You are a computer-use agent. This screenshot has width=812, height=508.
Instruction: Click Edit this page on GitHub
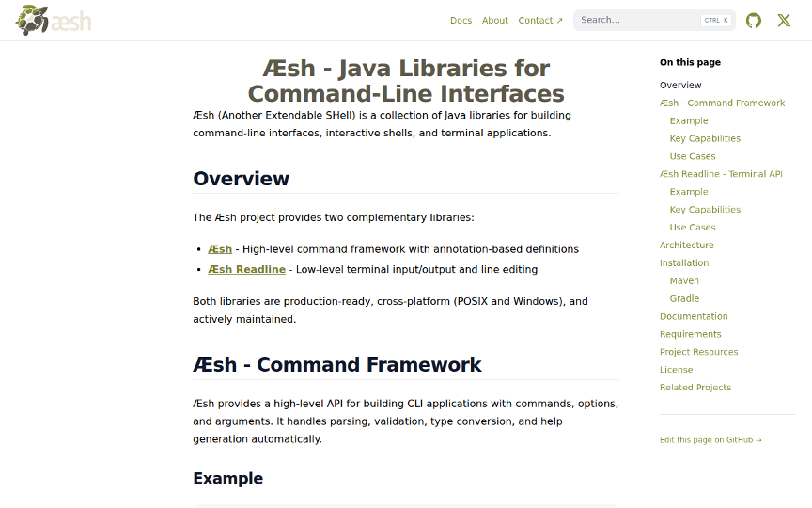(x=710, y=439)
